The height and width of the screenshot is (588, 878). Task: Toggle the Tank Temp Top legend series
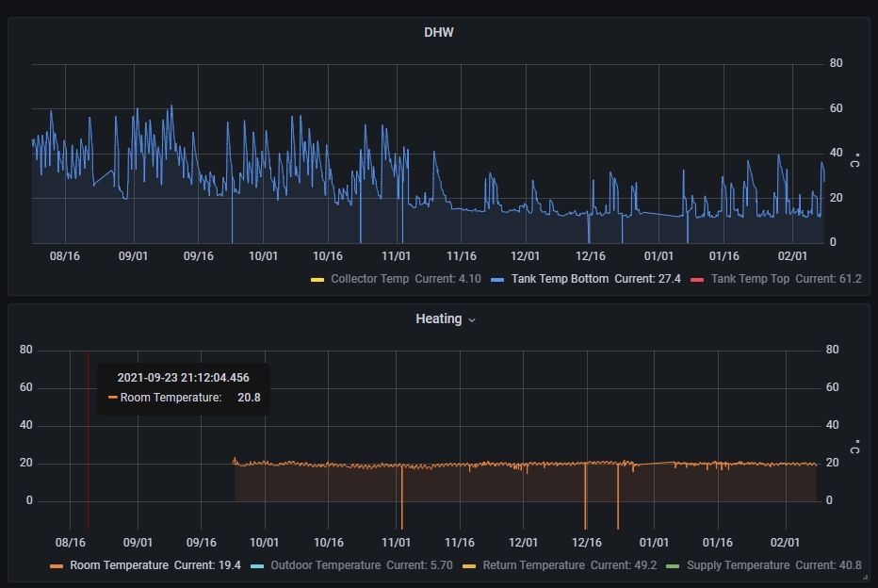point(750,279)
